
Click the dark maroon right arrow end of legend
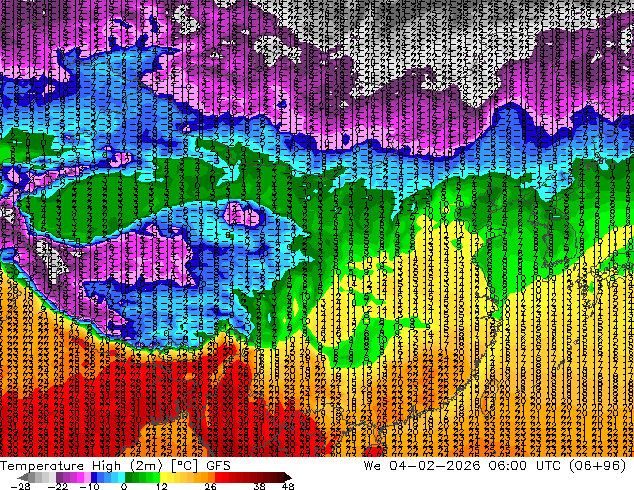(288, 477)
